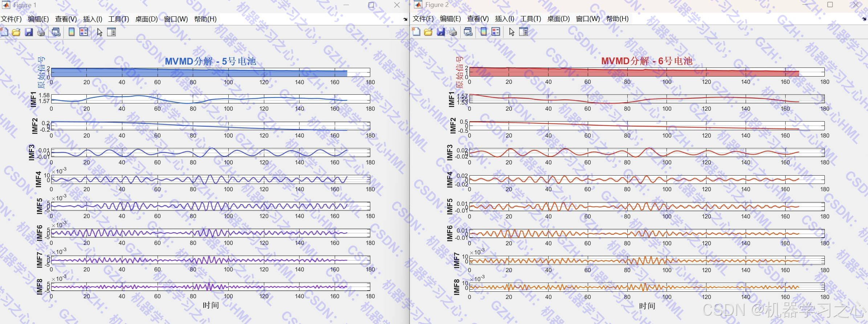Open 窗口(W) menu in Figure 1
The height and width of the screenshot is (324, 868).
click(176, 19)
